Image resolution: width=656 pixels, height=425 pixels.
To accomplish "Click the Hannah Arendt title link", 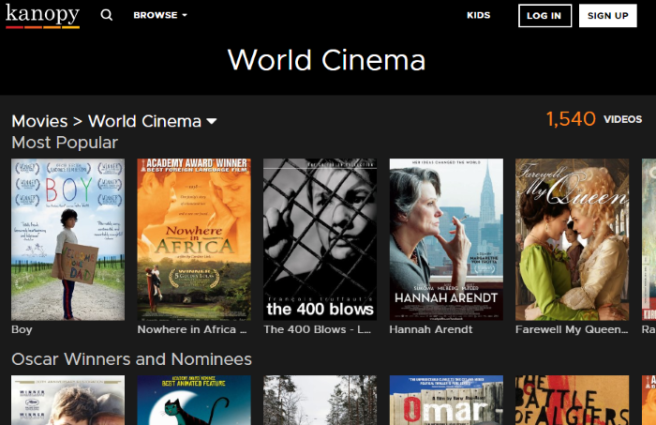I will 430,329.
